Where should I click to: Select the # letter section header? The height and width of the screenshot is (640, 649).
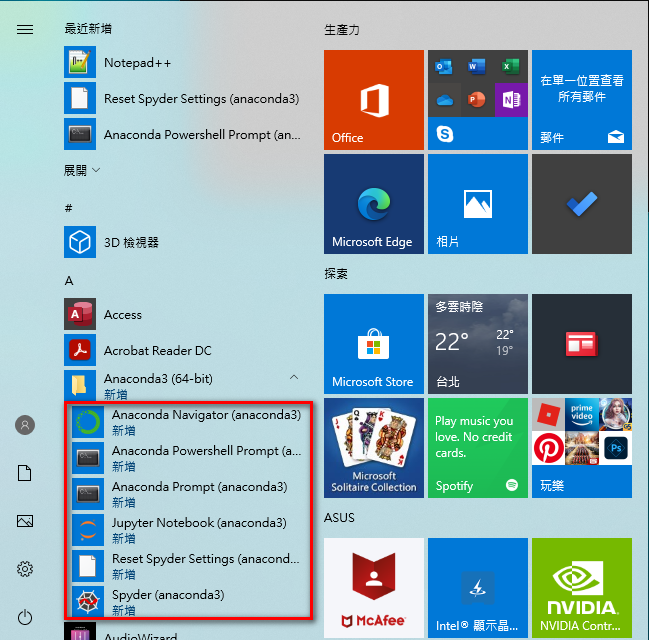point(69,208)
